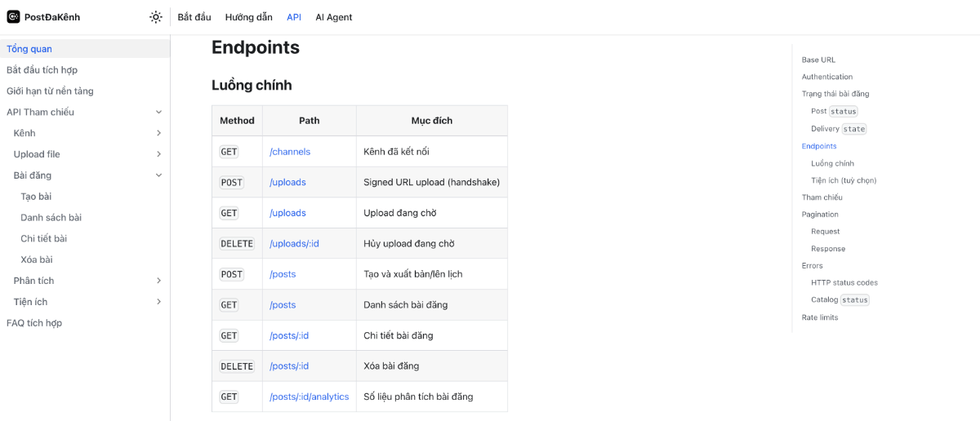This screenshot has width=980, height=421.
Task: Open Danh sách bài sidebar item
Action: click(x=51, y=218)
